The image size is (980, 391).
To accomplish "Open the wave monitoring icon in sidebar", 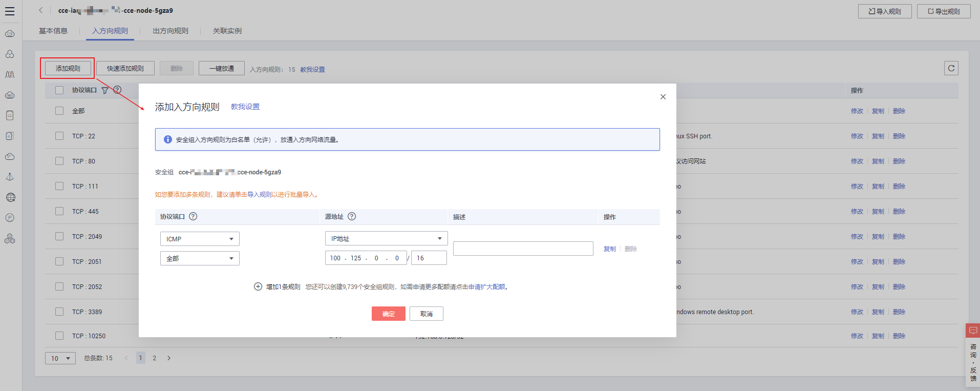I will pyautogui.click(x=10, y=75).
